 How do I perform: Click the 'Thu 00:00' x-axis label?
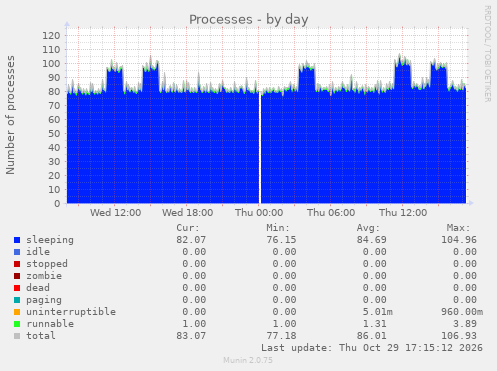tap(259, 213)
